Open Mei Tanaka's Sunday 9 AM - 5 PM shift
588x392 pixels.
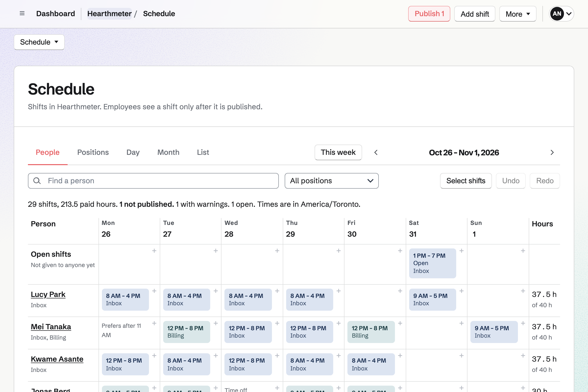(x=494, y=332)
